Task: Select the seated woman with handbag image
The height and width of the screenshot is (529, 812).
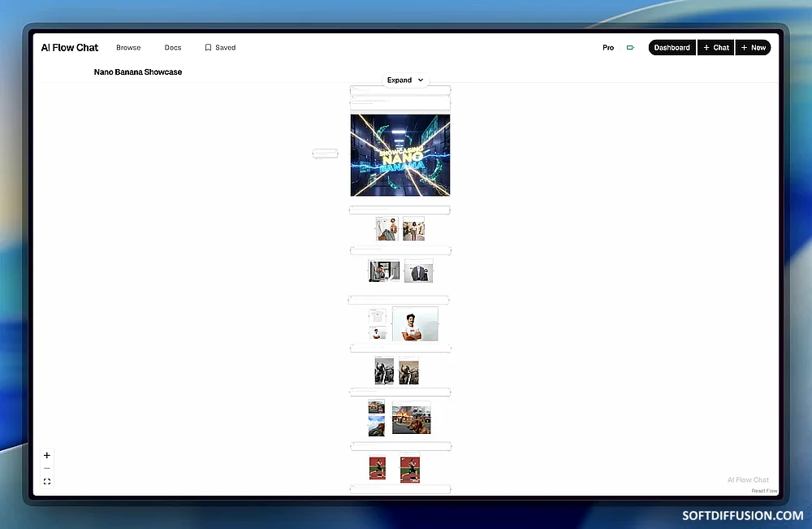Action: [387, 228]
